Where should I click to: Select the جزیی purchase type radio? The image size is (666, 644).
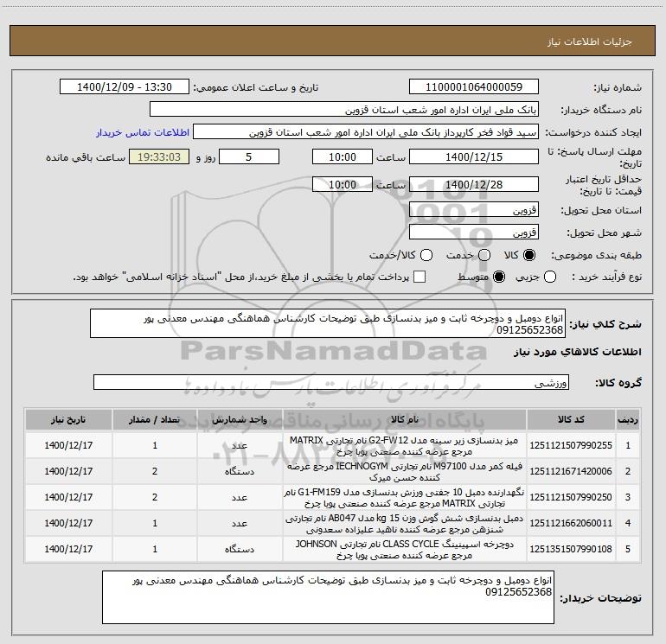550,277
